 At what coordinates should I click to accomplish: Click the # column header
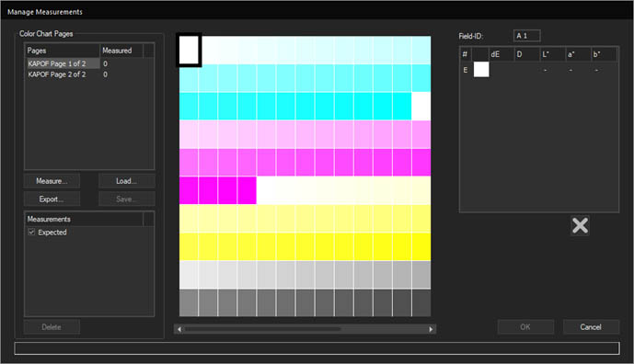click(x=466, y=54)
